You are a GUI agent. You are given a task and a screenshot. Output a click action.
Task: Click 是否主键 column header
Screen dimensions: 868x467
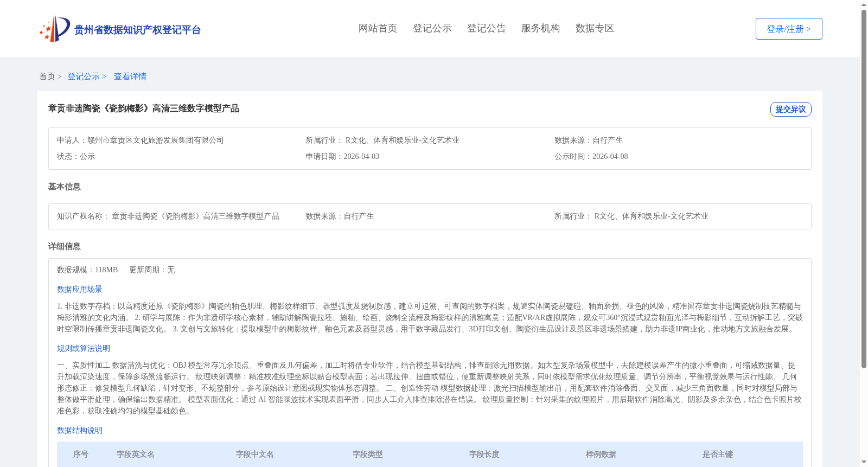718,454
